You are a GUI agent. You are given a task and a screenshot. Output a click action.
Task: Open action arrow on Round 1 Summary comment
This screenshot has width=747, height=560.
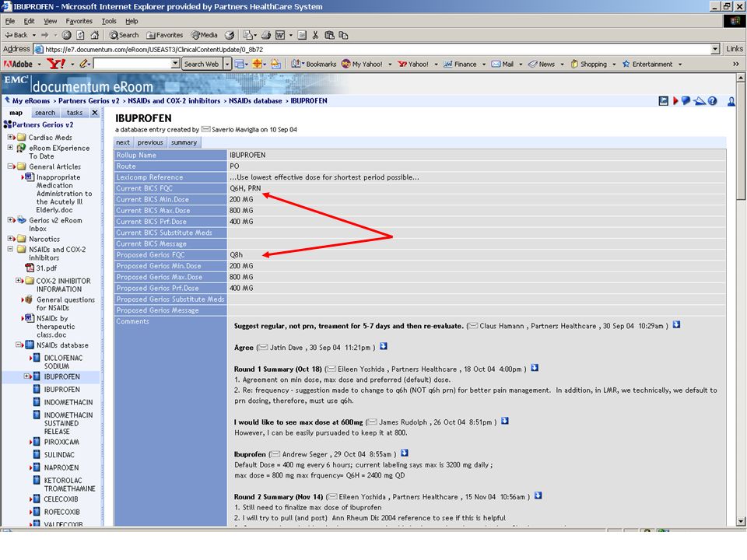pos(535,368)
